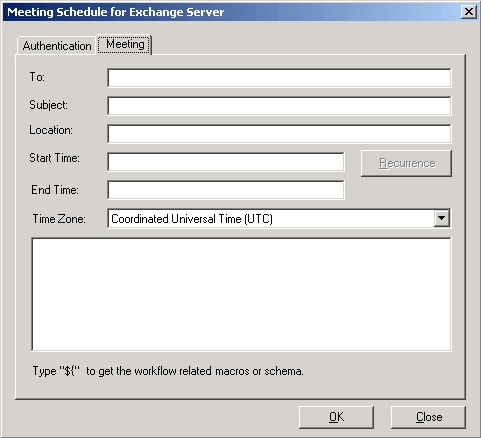Click the 'Location:' label
Screen dimensions: 481x438
pyautogui.click(x=51, y=130)
